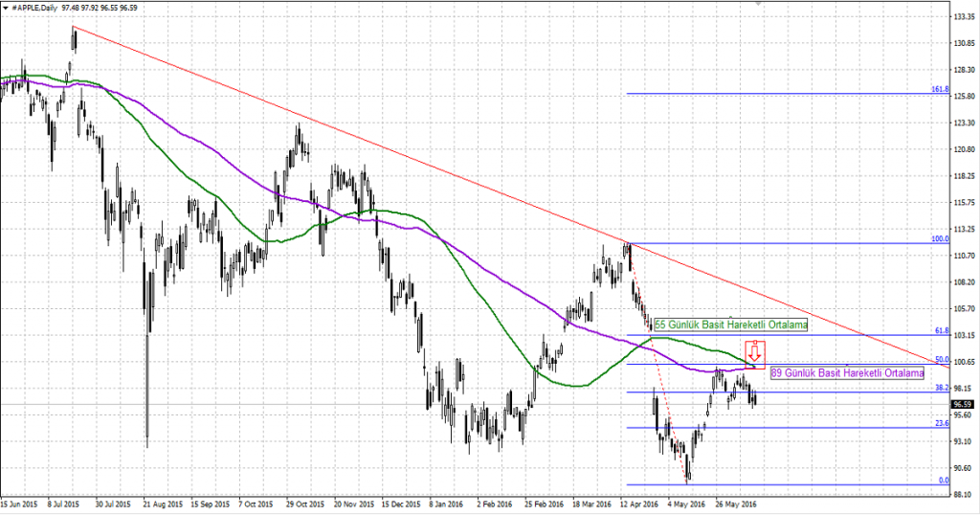The width and height of the screenshot is (980, 515).
Task: Click the #APPLE,Daily chart title
Action: (35, 8)
